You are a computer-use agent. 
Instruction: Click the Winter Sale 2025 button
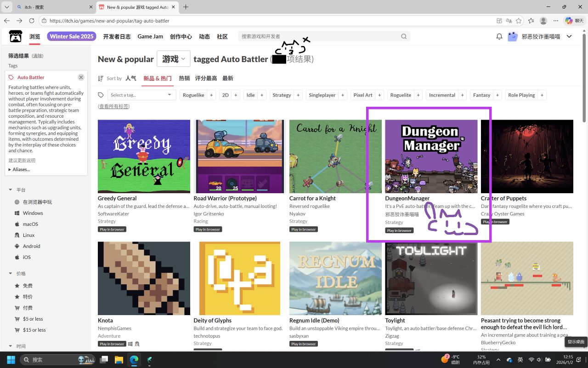tap(71, 36)
